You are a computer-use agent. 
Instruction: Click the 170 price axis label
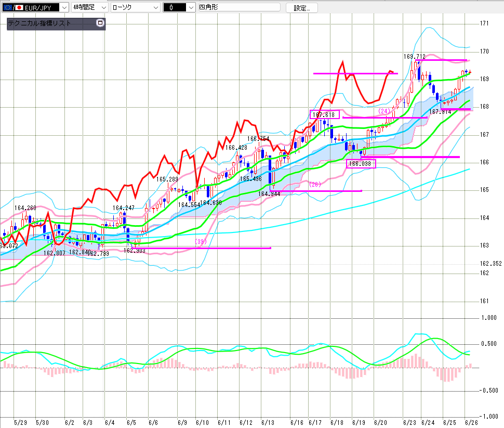(484, 51)
